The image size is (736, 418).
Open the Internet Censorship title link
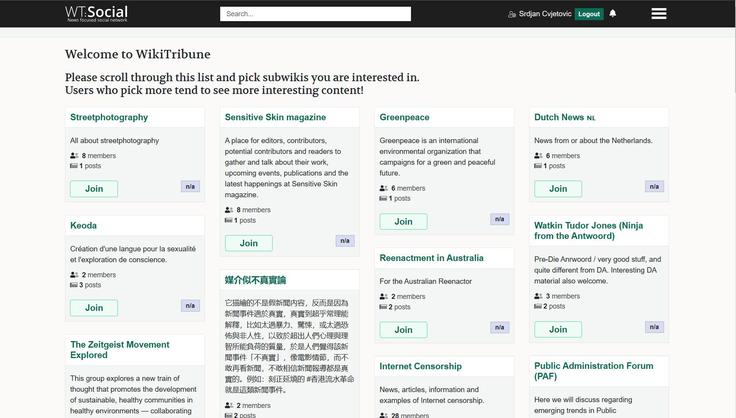tap(421, 366)
